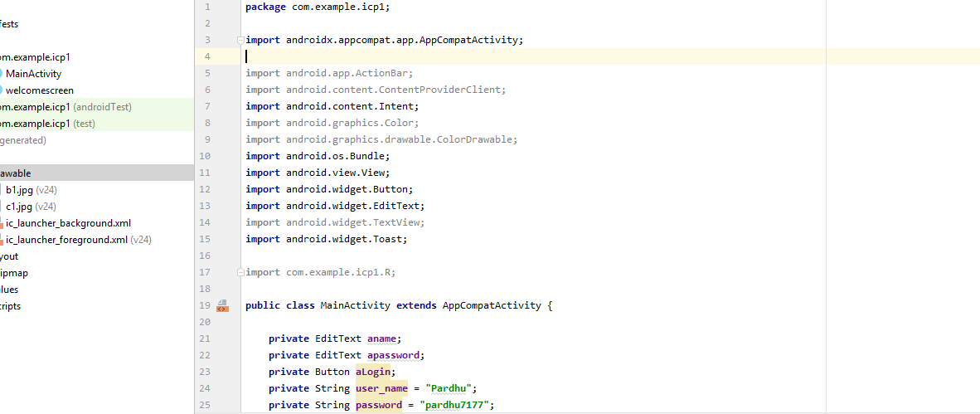980x414 pixels.
Task: Click the "Pardhu" string literal
Action: point(448,388)
